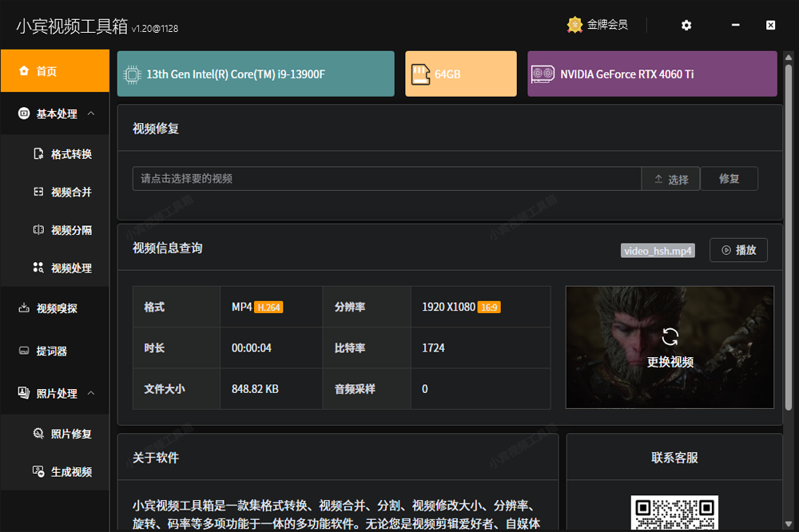Open 格式转换 from the sidebar
The image size is (799, 532).
click(63, 154)
